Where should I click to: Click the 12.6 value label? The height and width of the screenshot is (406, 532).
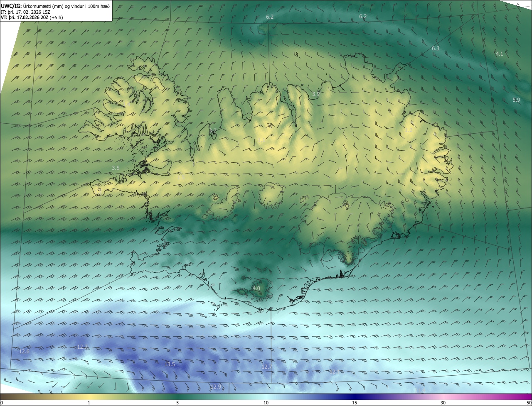pos(25,352)
